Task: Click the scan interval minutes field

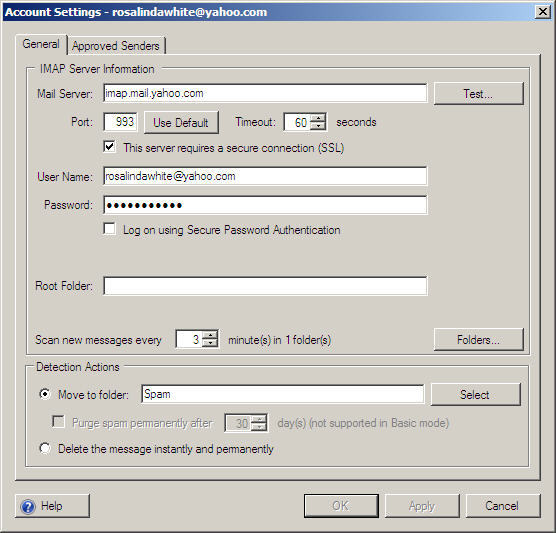Action: point(189,339)
